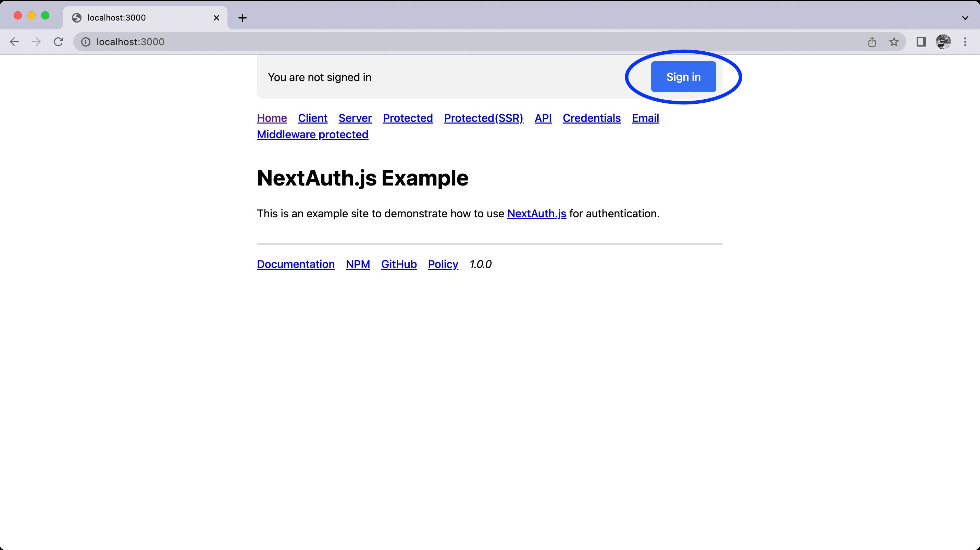This screenshot has width=980, height=550.
Task: Click the site info icon in address bar
Action: coord(86,42)
